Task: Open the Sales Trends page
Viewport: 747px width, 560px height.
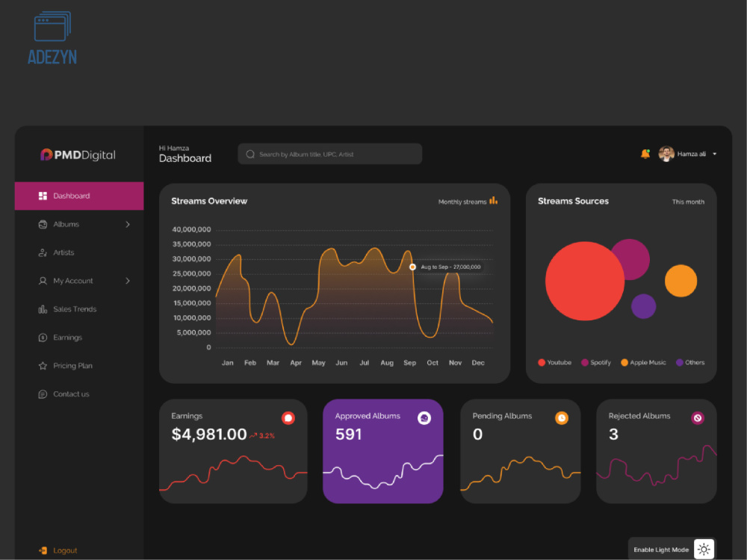Action: 79,309
